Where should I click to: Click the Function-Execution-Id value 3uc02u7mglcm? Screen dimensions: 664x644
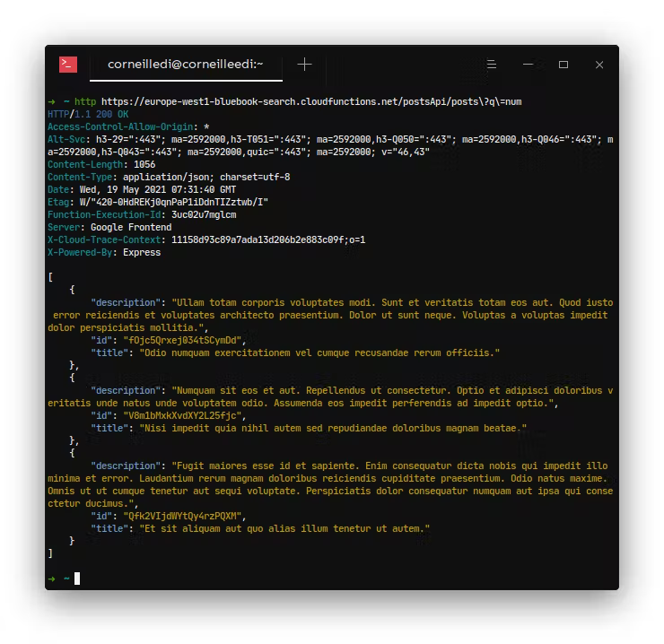[204, 214]
